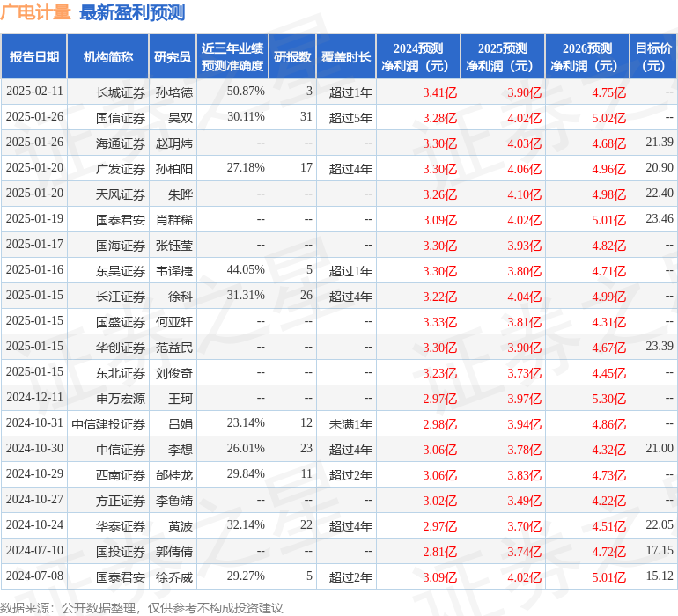
Task: Click accuracy value 30.11%
Action: point(246,117)
